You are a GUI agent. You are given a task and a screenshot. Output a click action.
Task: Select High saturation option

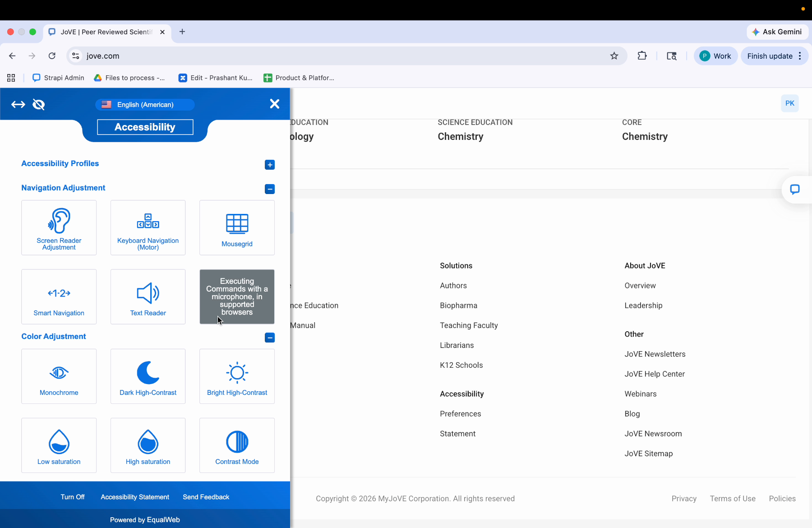tap(148, 445)
